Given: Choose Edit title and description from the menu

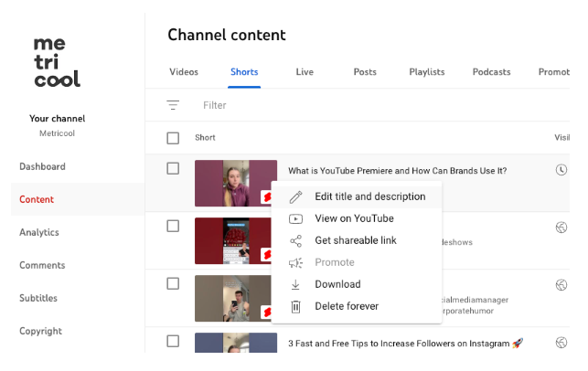Looking at the screenshot, I should tap(357, 196).
